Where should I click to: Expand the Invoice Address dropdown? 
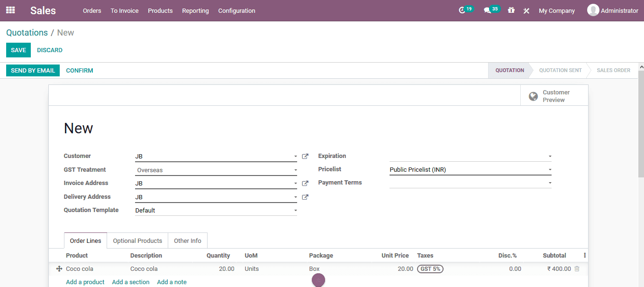[x=295, y=184]
